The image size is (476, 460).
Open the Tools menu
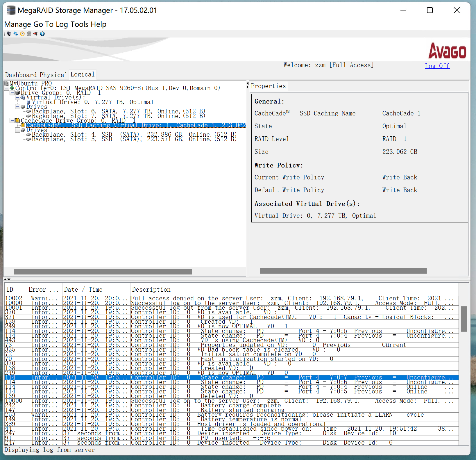pos(79,24)
